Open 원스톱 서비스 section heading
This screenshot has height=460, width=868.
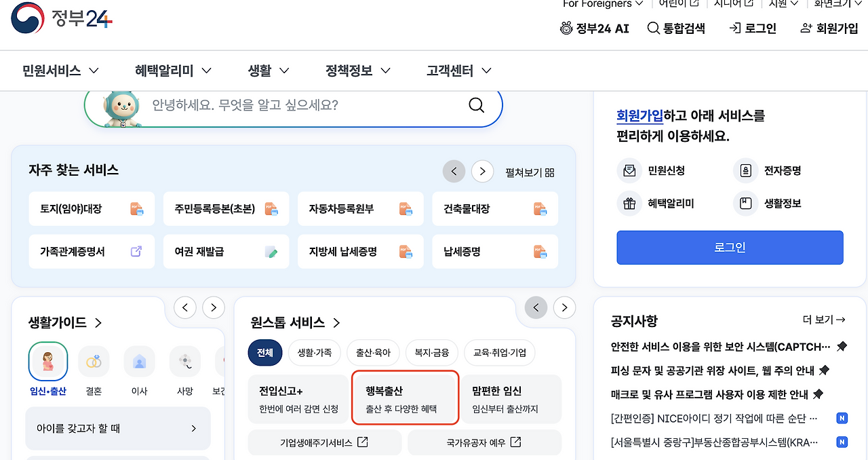(296, 323)
